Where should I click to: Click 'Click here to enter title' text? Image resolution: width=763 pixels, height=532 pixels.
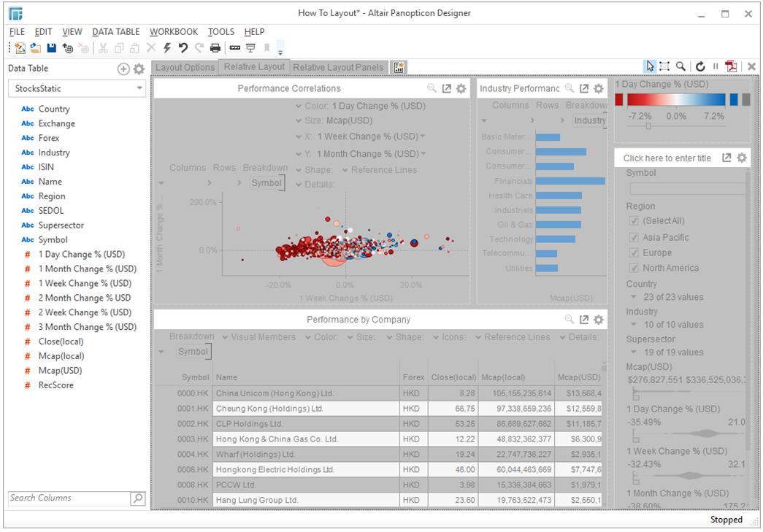pos(667,158)
